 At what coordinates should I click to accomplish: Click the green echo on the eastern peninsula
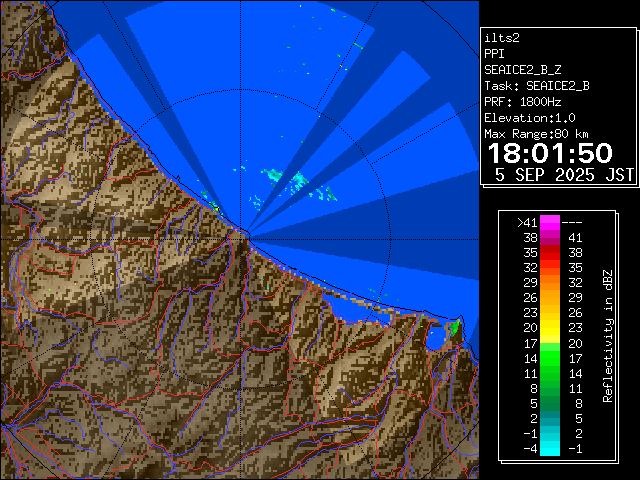[x=453, y=327]
